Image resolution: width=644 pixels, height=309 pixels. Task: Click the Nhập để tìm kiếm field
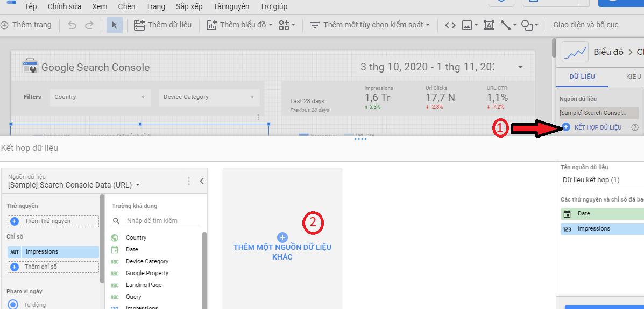tap(162, 221)
